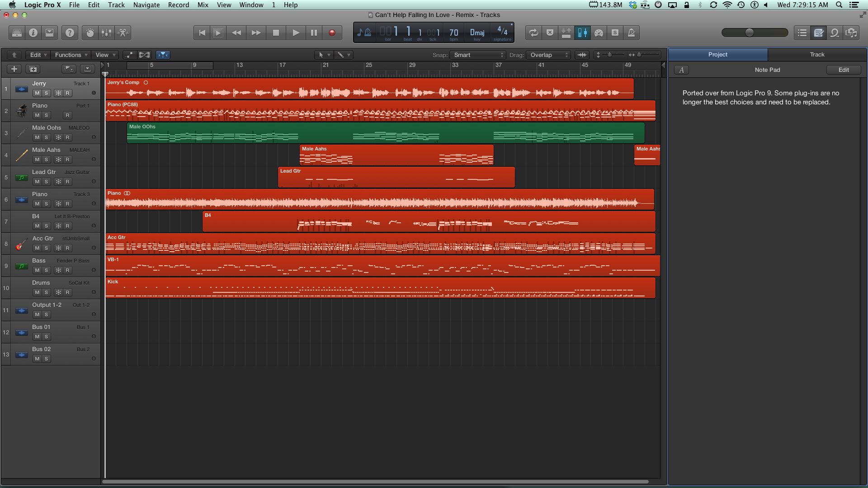Adjust the vertical zoom slider
The height and width of the screenshot is (488, 868).
[x=610, y=55]
